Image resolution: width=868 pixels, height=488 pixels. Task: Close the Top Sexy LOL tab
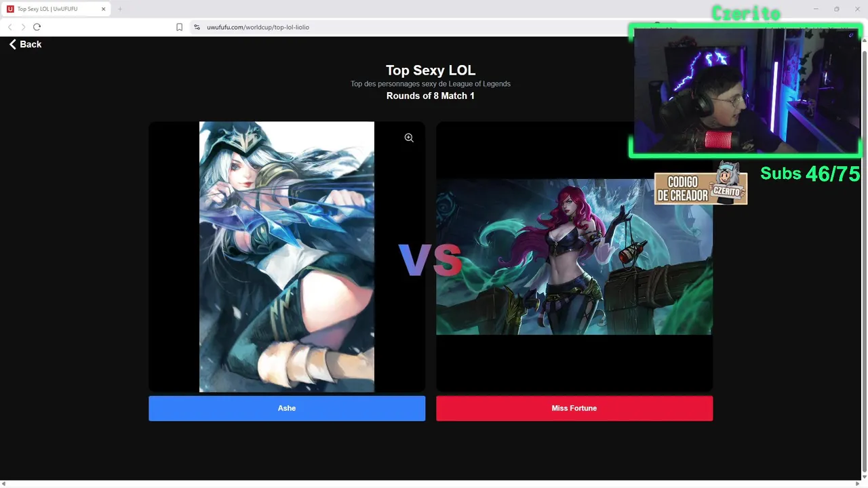pos(104,9)
